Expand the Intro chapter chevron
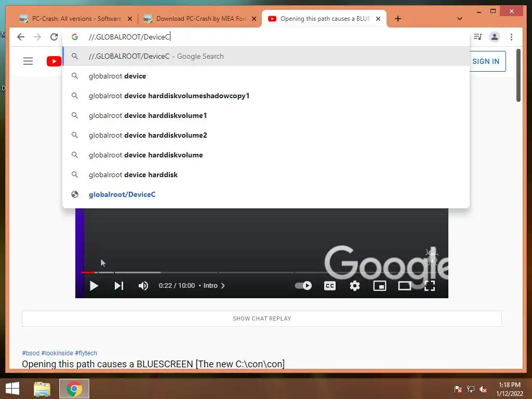Image resolution: width=532 pixels, height=399 pixels. click(223, 286)
